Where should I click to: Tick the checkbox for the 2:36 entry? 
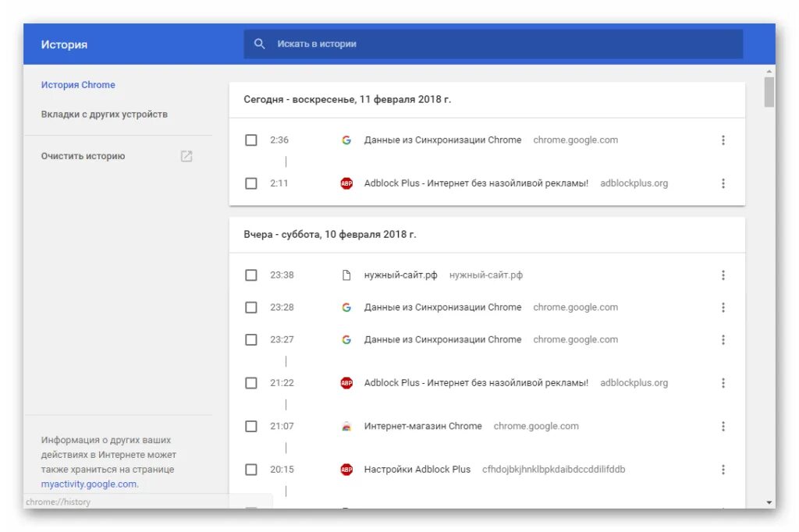[x=251, y=140]
